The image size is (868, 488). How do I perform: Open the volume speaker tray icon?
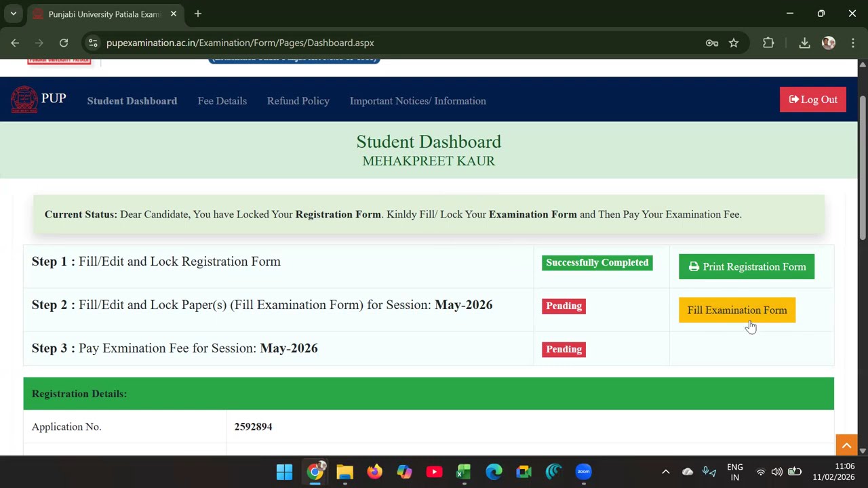776,472
